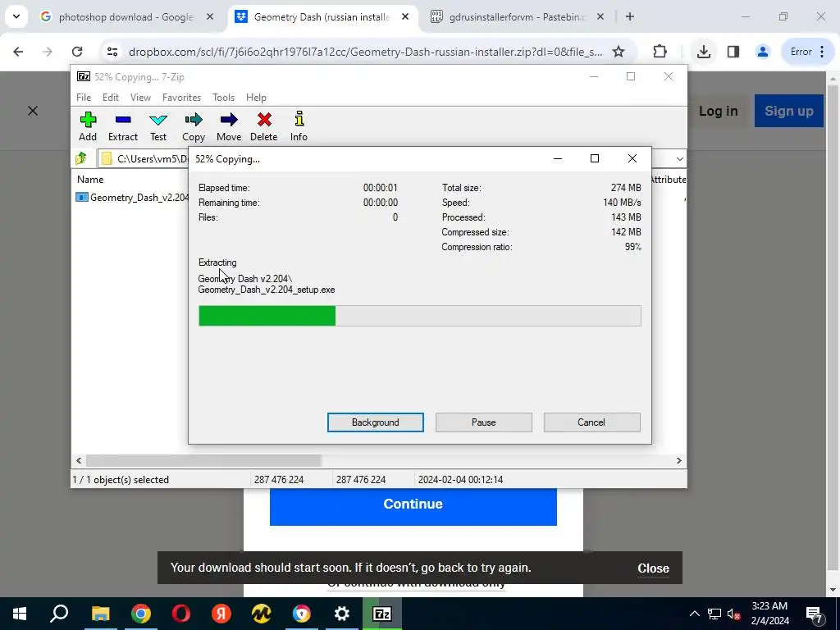Open the Windows Start menu
Viewport: 840px width, 630px height.
(20, 614)
